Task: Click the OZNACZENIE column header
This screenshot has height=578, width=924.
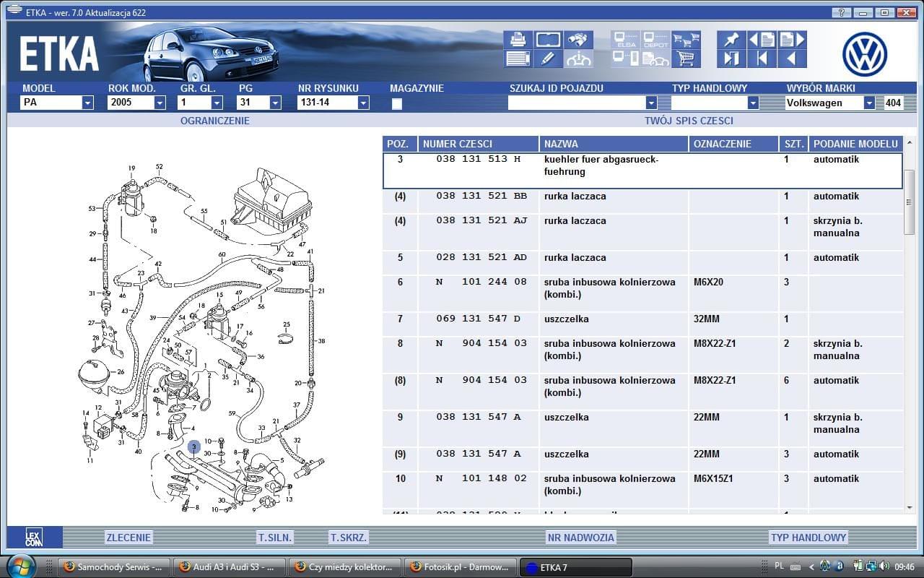Action: coord(733,144)
